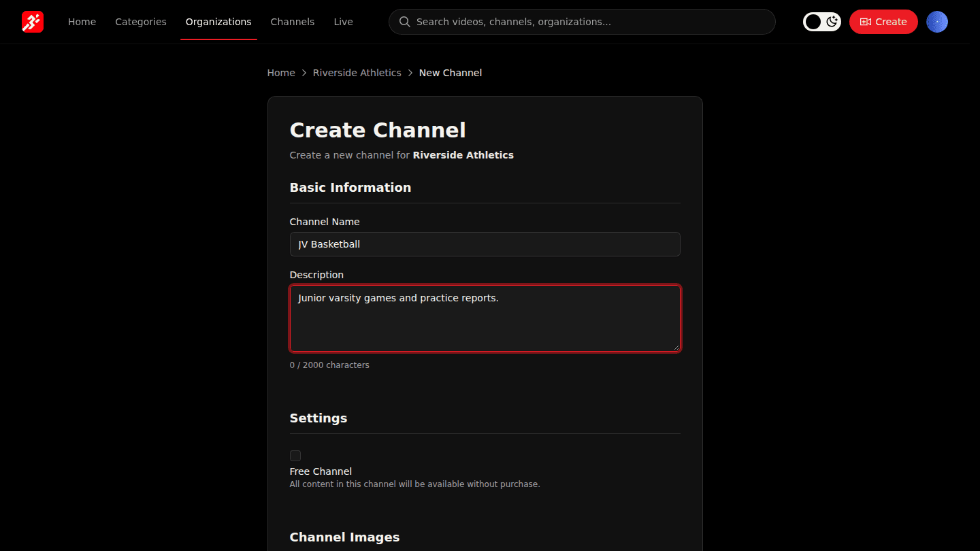Click the user avatar icon

point(937,22)
